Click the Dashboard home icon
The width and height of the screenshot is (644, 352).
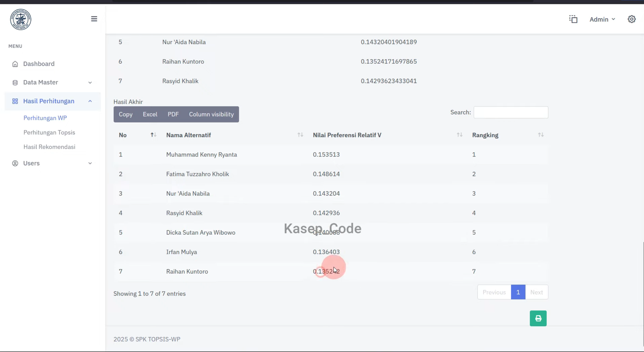[x=15, y=64]
